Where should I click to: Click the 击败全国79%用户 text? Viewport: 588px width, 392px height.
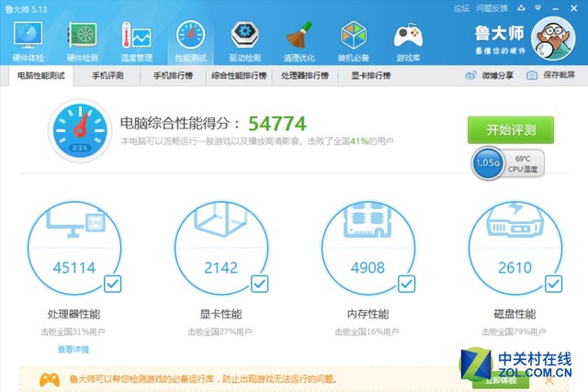coord(514,331)
